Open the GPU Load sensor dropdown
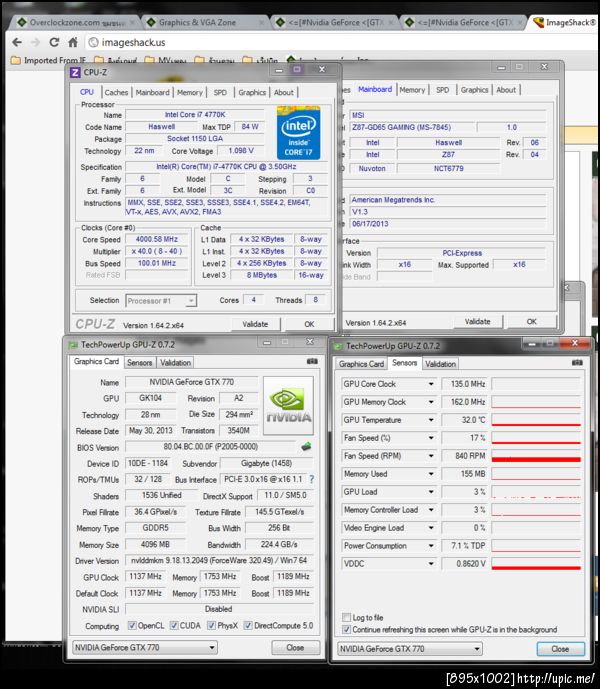This screenshot has width=600, height=689. coord(431,492)
